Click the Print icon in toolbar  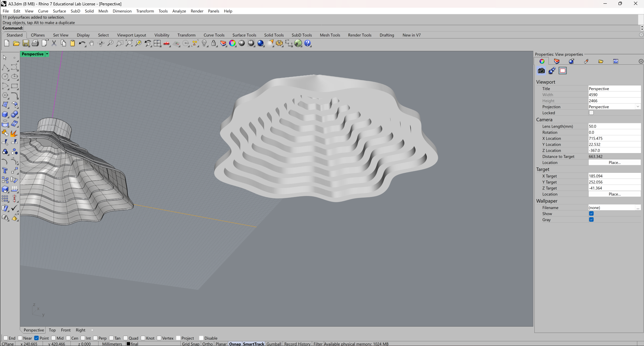(35, 43)
